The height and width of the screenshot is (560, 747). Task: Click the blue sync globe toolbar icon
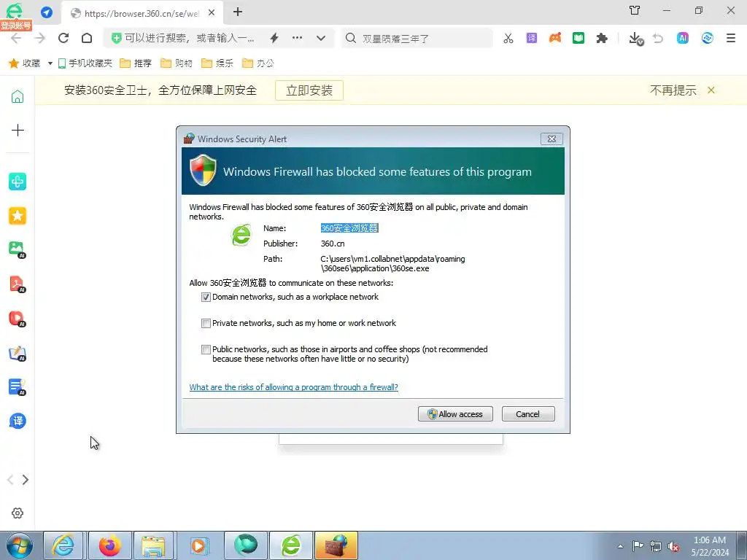point(707,38)
